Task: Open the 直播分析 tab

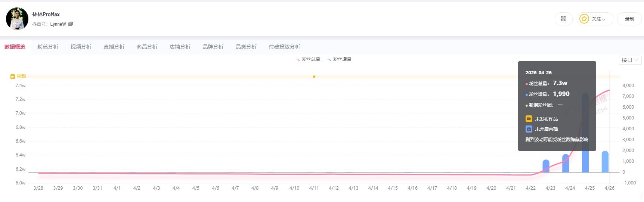Action: pyautogui.click(x=114, y=47)
